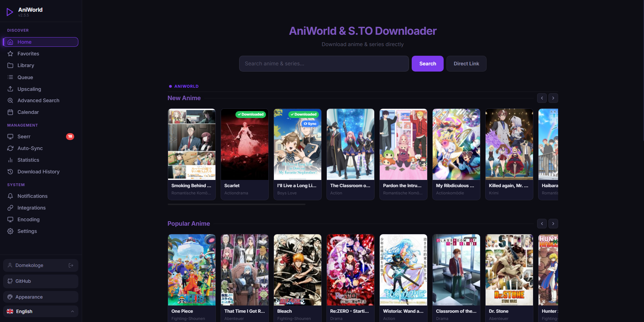This screenshot has height=322, width=644.
Task: Open the Dr. Stone poster
Action: tap(509, 270)
